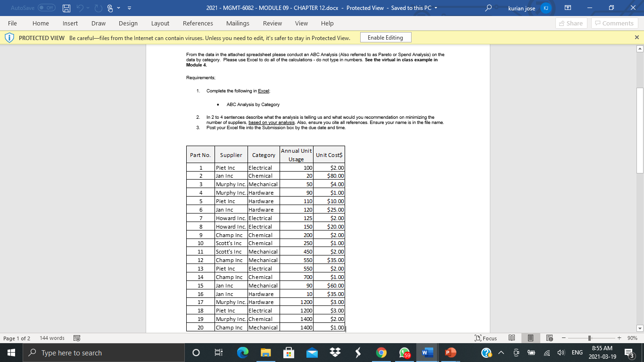The height and width of the screenshot is (362, 644).
Task: Open File Explorer from the taskbar
Action: point(267,353)
